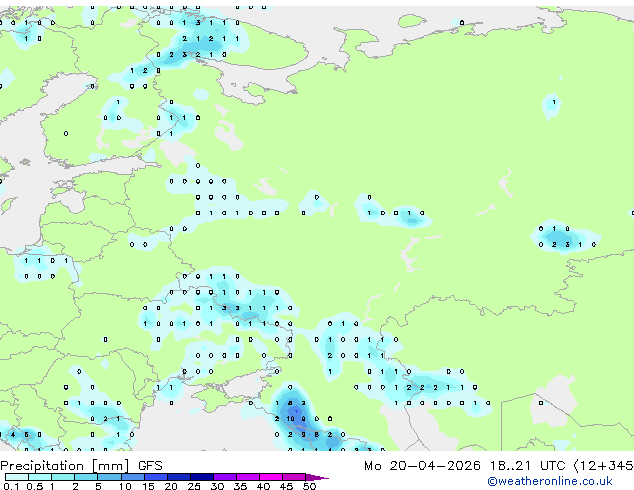Click the 0.5–1 mm legend color box
This screenshot has height=490, width=634.
pyautogui.click(x=40, y=477)
